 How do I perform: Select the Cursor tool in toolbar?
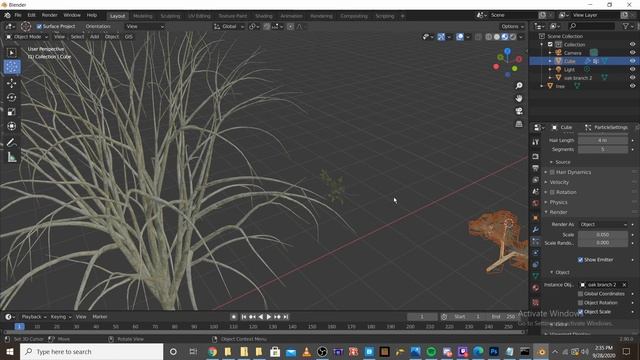coord(12,67)
